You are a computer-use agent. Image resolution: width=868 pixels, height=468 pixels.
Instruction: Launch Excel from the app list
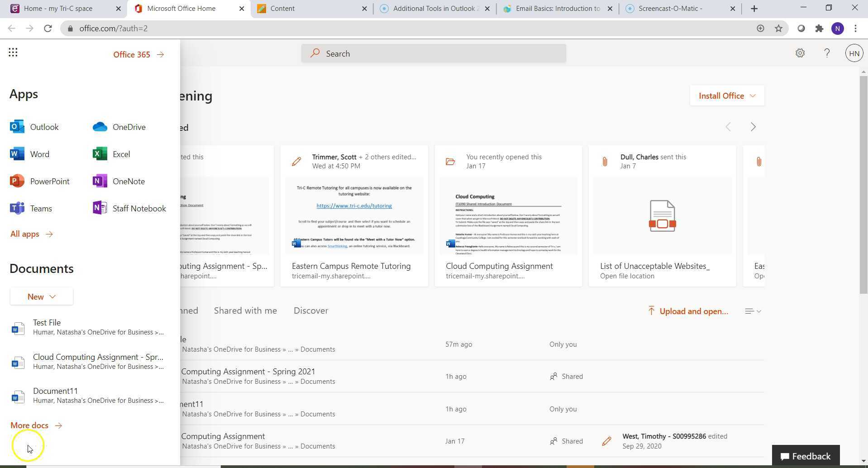click(121, 154)
